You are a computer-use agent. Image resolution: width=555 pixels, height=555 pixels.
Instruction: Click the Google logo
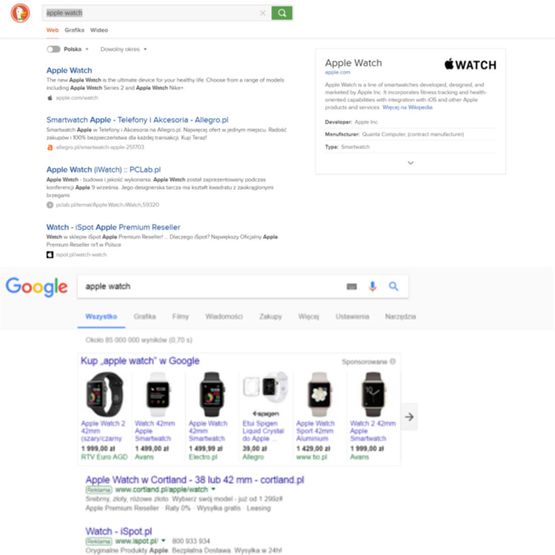point(36,287)
